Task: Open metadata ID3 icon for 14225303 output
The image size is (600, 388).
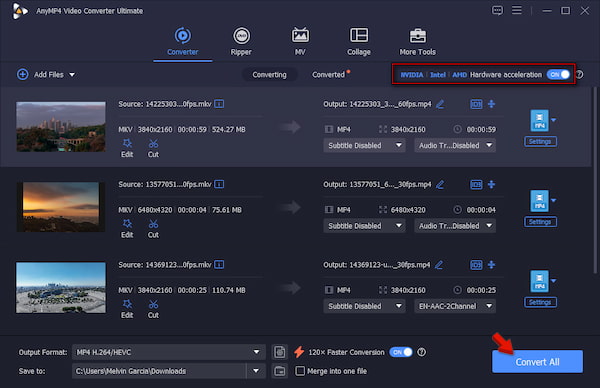Action: coord(476,104)
